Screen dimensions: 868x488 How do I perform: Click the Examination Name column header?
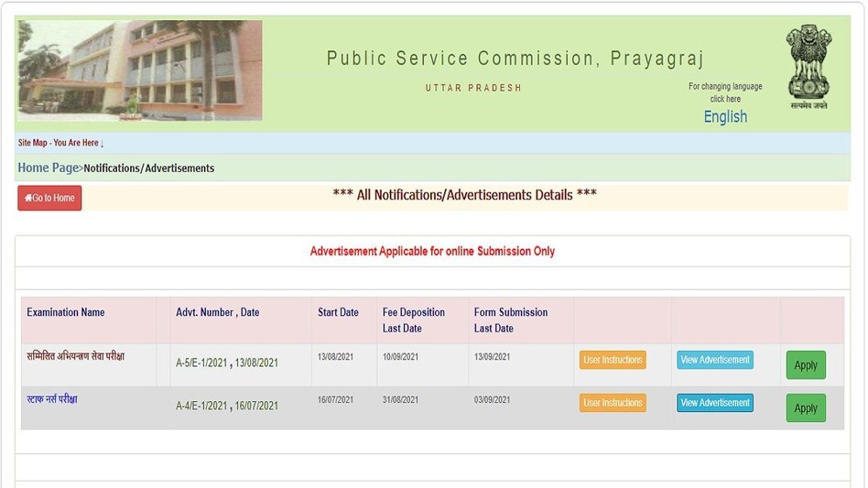[x=66, y=312]
